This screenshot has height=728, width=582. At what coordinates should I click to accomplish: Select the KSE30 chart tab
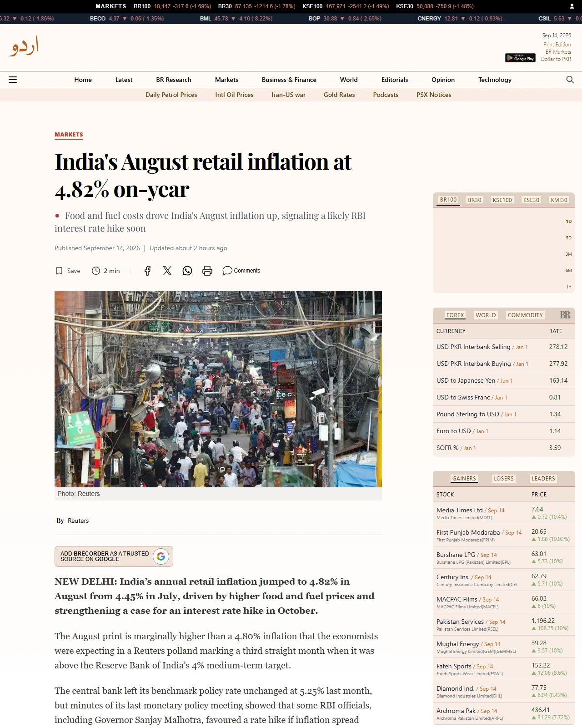coord(531,200)
